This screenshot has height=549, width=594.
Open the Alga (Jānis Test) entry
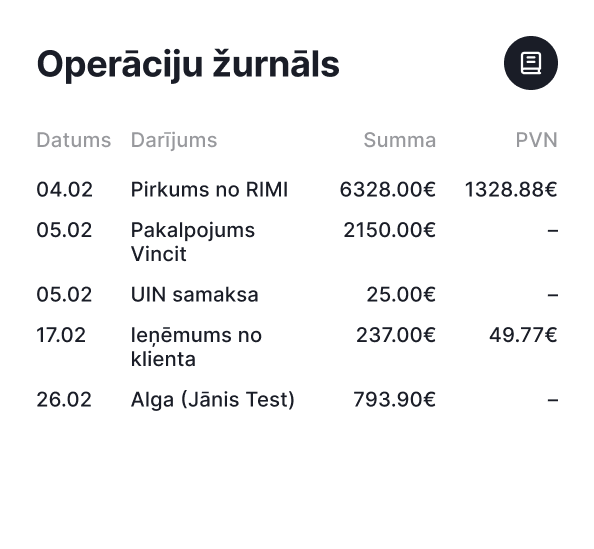(x=213, y=400)
